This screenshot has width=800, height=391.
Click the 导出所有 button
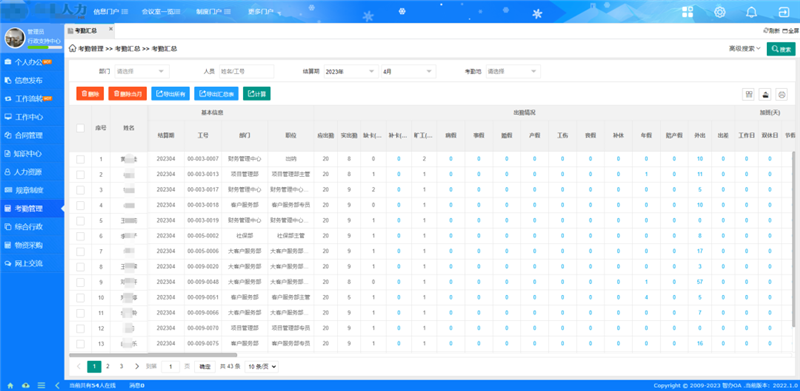(170, 94)
